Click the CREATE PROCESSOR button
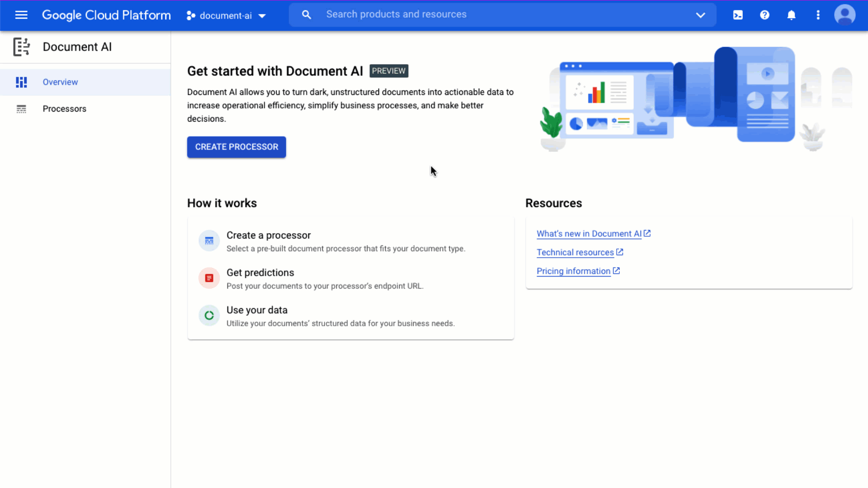 point(237,147)
